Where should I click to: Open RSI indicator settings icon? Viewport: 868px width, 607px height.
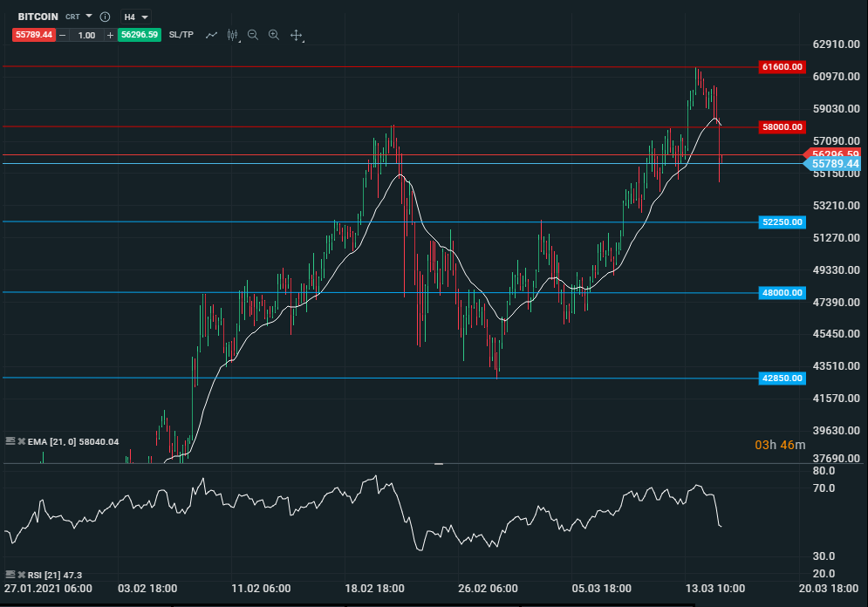[10, 575]
